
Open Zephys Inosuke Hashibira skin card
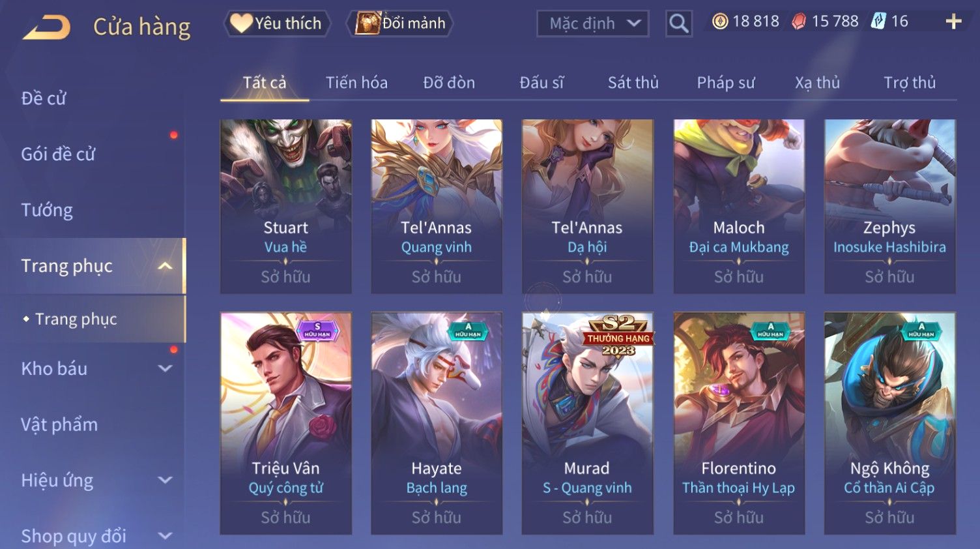pyautogui.click(x=889, y=206)
